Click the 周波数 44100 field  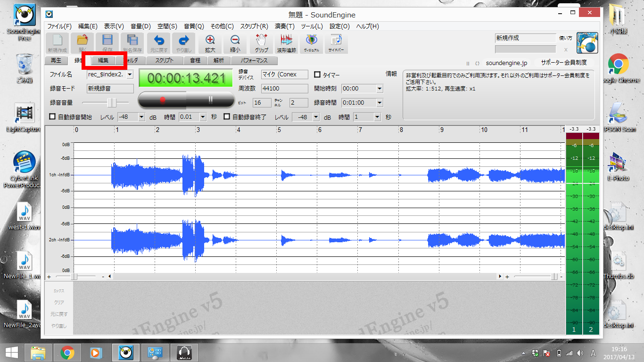coord(284,89)
